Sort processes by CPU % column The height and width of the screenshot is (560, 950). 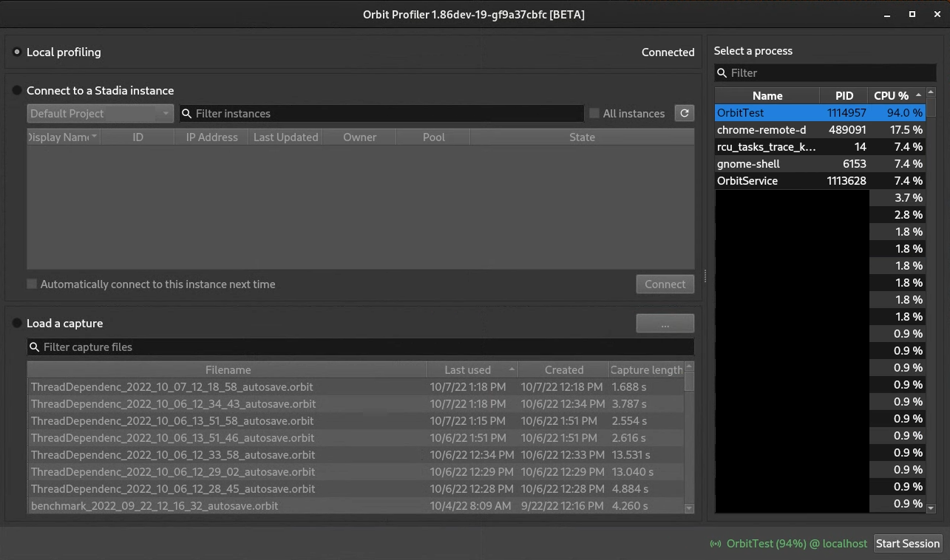(897, 96)
